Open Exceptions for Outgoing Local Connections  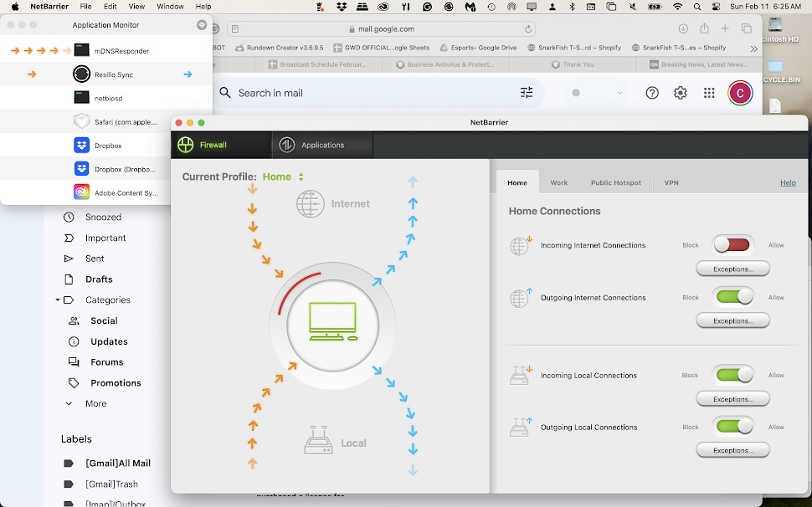point(732,450)
